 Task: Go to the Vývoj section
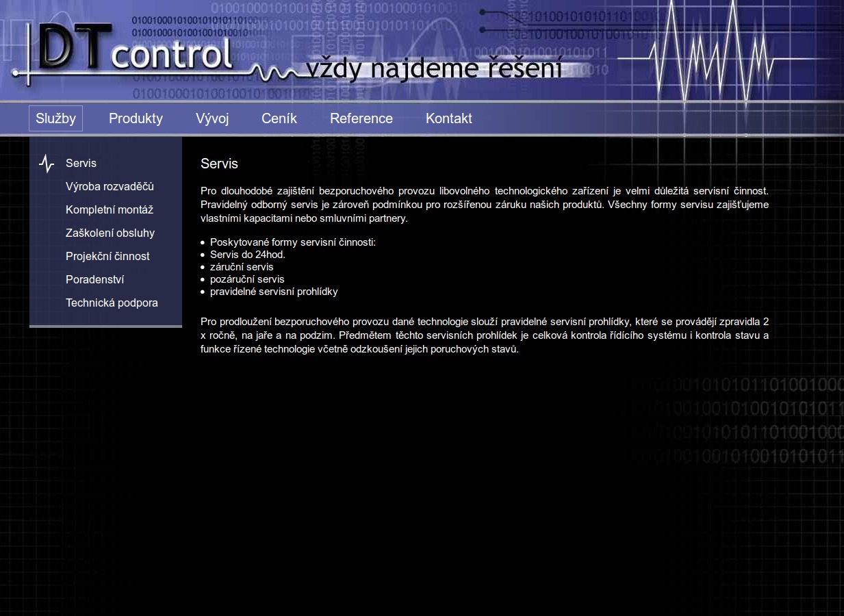point(212,118)
